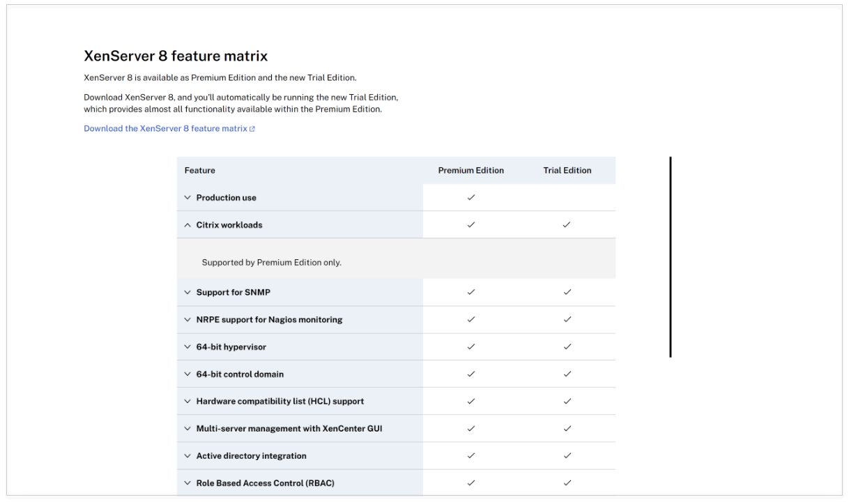849x504 pixels.
Task: Expand the Multi-server management with XenCenter GUI row
Action: pyautogui.click(x=187, y=428)
